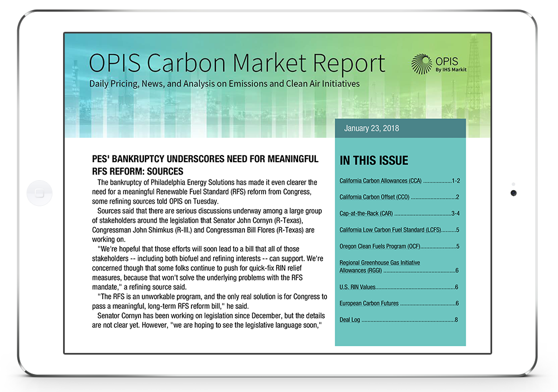Image resolution: width=558 pixels, height=392 pixels.
Task: Jump to European Carbon Futures section
Action: tap(399, 303)
